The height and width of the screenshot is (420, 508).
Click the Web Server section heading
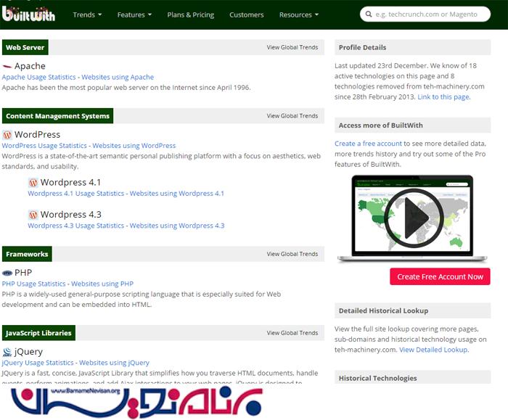click(25, 47)
